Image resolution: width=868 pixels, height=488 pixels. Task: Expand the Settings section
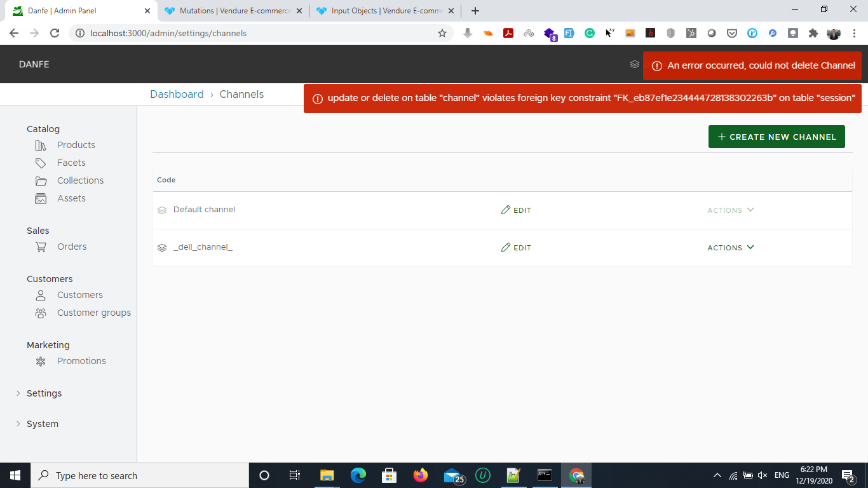(44, 393)
